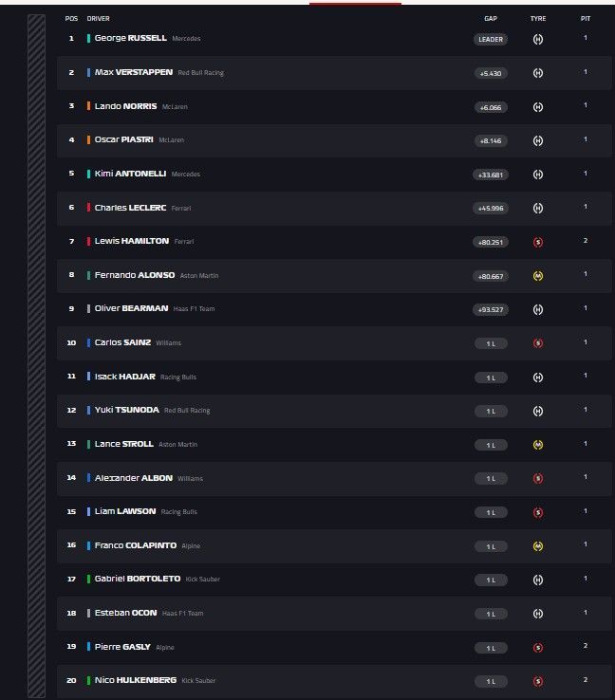615x700 pixels.
Task: Click Lance Stroll's medium tyre icon
Action: [x=538, y=445]
